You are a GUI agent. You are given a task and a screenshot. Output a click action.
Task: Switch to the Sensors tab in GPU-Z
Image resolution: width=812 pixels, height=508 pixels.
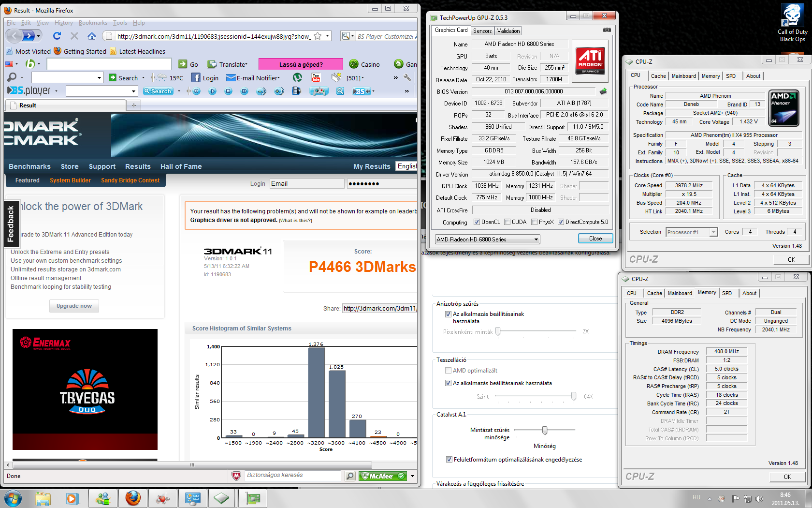tap(482, 31)
